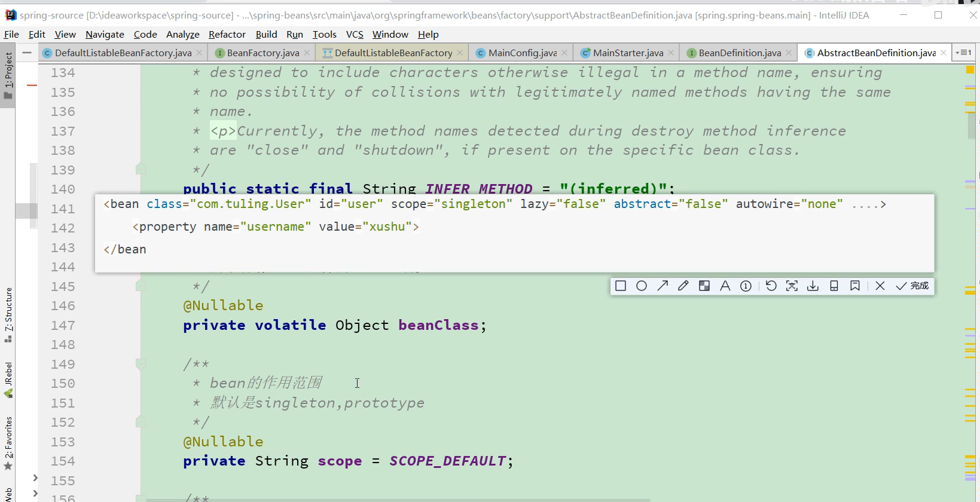
Task: Select the mosaic blur tool
Action: 704,286
